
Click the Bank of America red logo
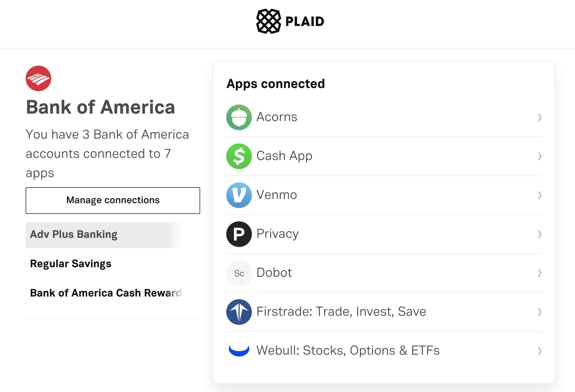coord(38,78)
